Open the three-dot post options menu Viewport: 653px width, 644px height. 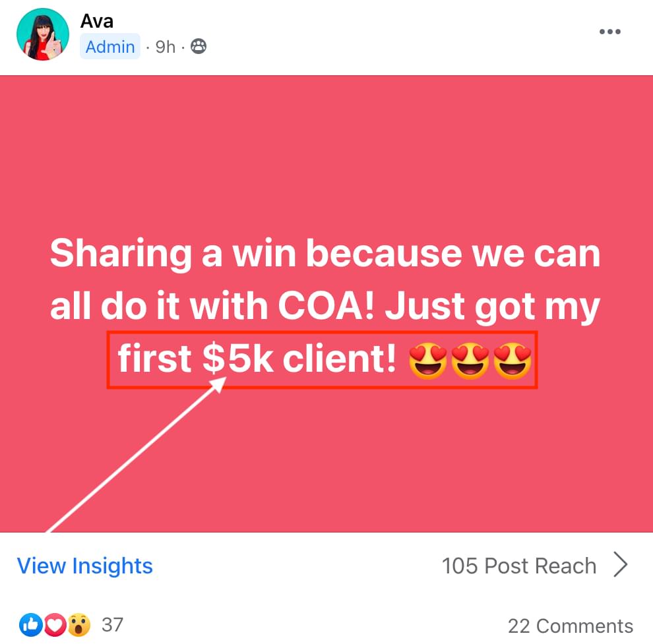pos(610,32)
